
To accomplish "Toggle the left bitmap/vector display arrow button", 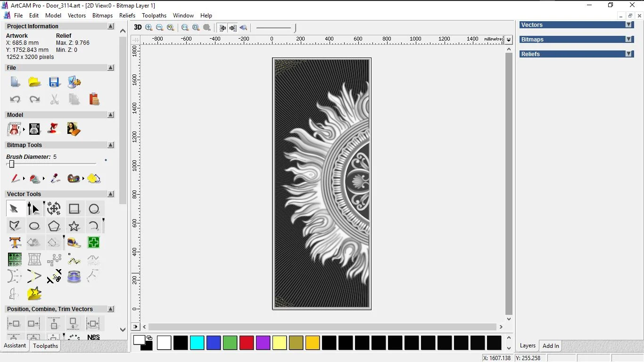I will 223,28.
